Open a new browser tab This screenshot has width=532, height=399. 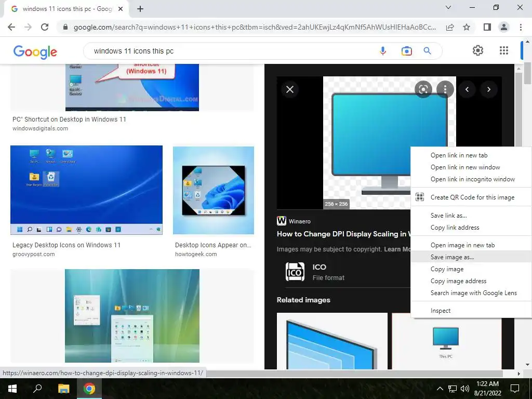(x=140, y=9)
